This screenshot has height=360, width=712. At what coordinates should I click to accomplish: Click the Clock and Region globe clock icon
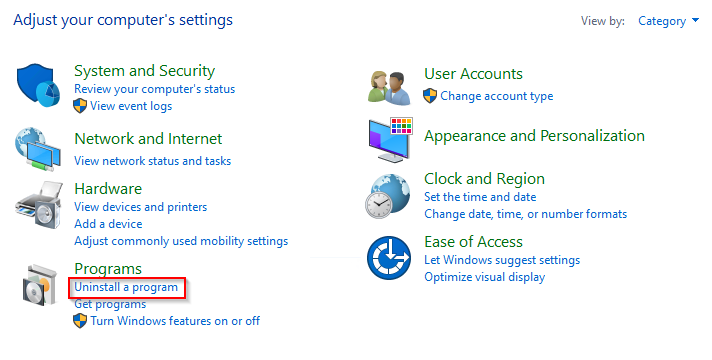(x=388, y=197)
